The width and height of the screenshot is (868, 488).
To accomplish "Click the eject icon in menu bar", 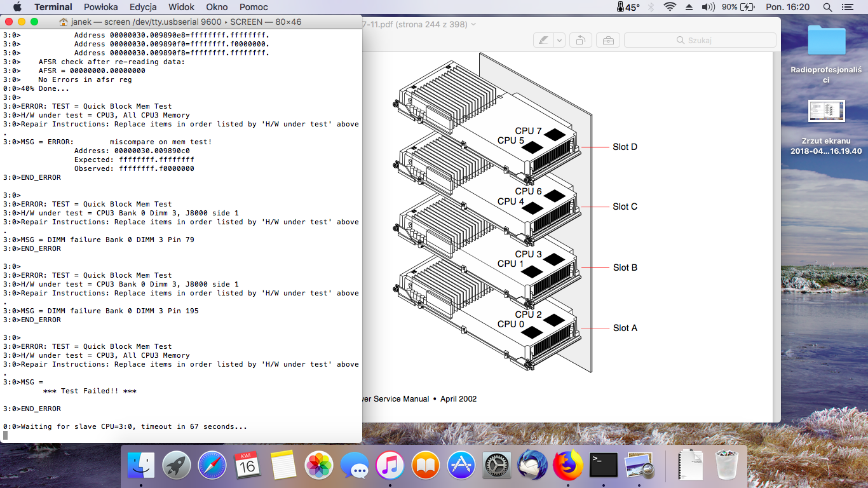I will click(x=689, y=7).
